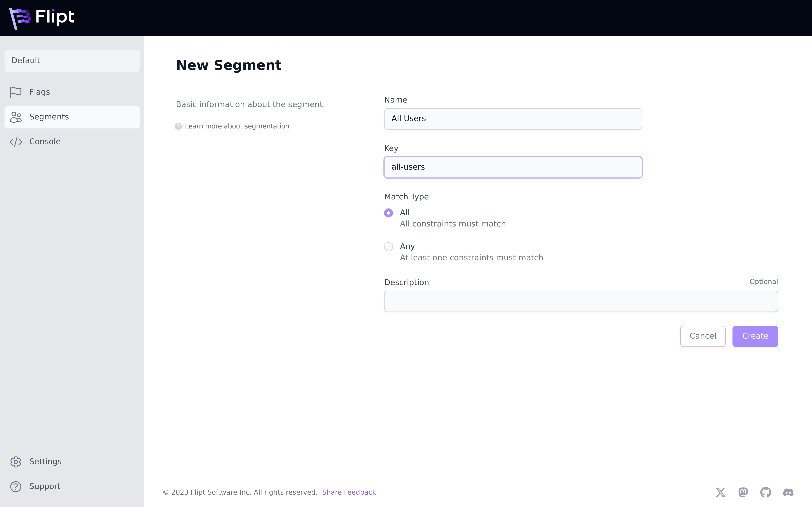Open the X (Twitter) footer icon
This screenshot has width=812, height=507.
[720, 492]
